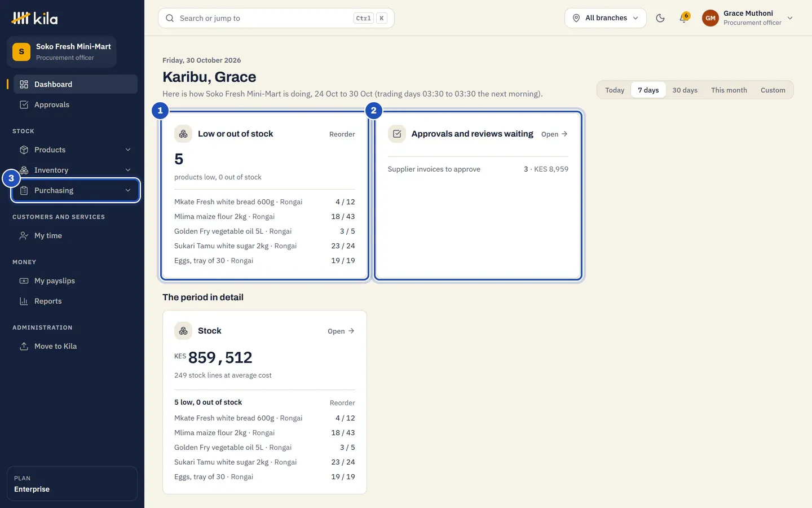812x508 pixels.
Task: Open the All branches dropdown
Action: click(606, 18)
